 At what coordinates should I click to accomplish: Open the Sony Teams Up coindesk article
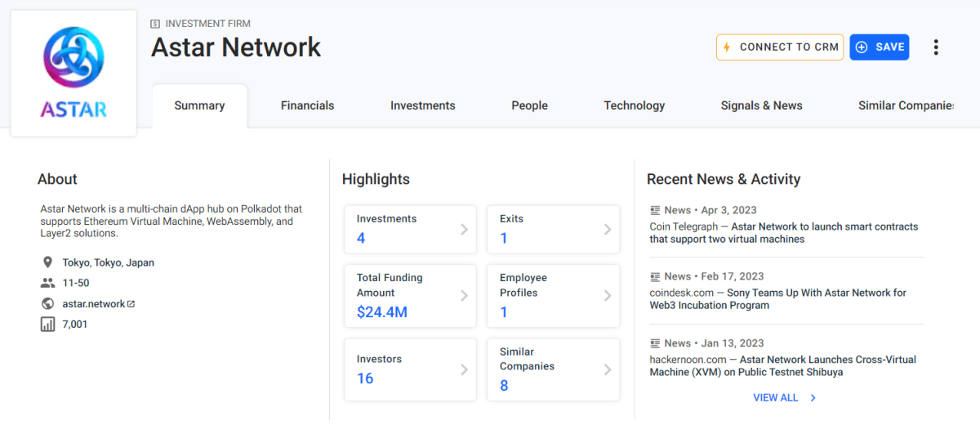click(777, 299)
